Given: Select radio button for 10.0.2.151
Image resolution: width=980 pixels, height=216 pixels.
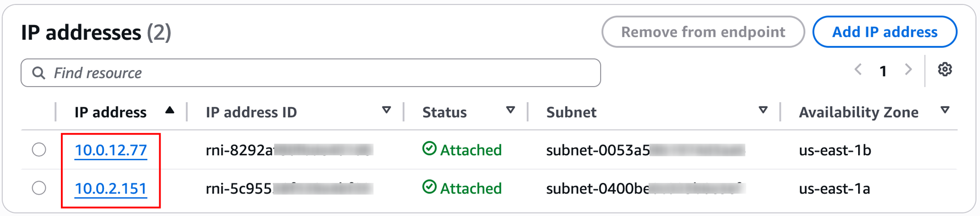Looking at the screenshot, I should [x=39, y=188].
